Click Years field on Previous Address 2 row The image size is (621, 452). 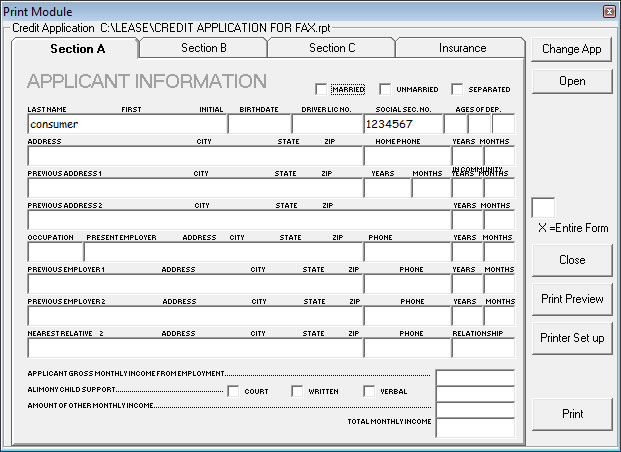467,220
